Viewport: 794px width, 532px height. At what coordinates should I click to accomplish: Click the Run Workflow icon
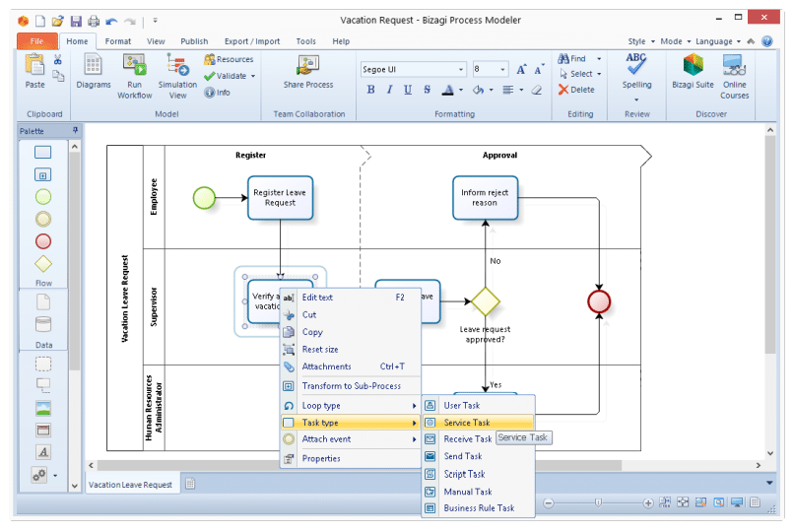pyautogui.click(x=134, y=66)
